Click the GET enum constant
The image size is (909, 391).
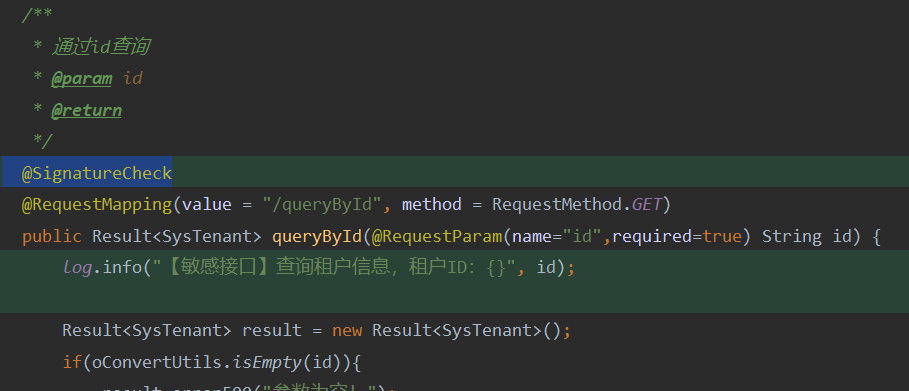[x=646, y=204]
